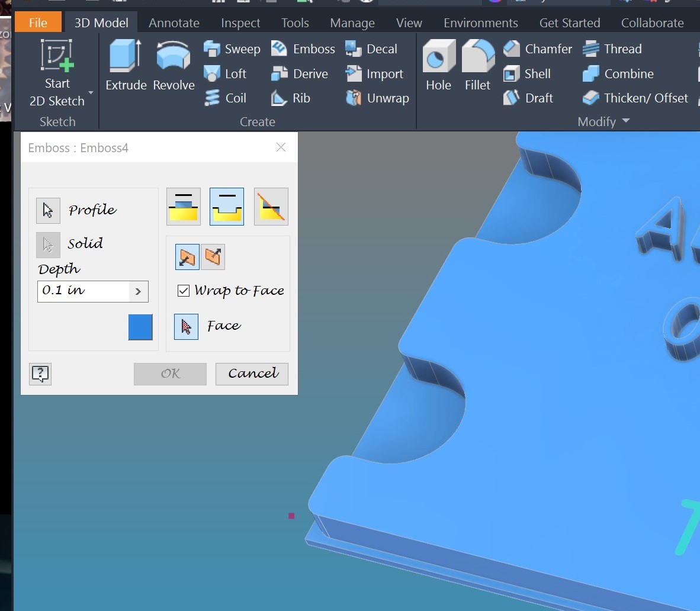Start a new 2D Sketch
700x611 pixels.
click(57, 73)
